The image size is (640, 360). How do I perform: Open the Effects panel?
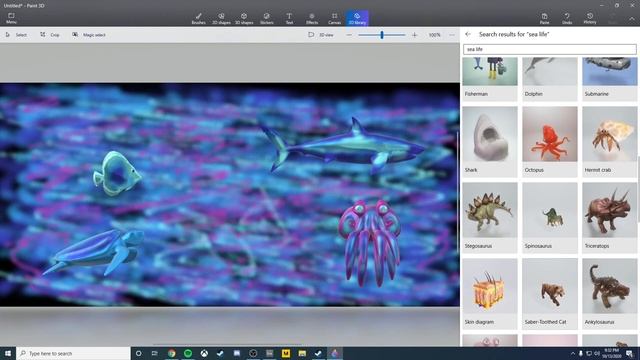(312, 18)
